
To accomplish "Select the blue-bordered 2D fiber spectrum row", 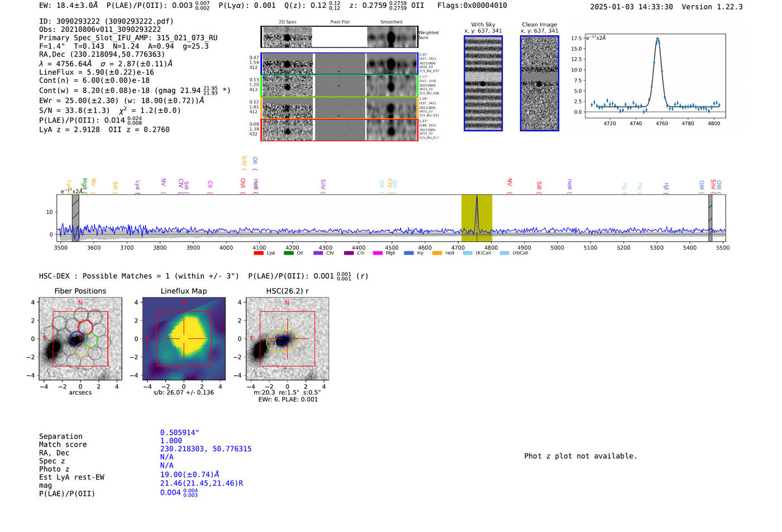I will [339, 64].
